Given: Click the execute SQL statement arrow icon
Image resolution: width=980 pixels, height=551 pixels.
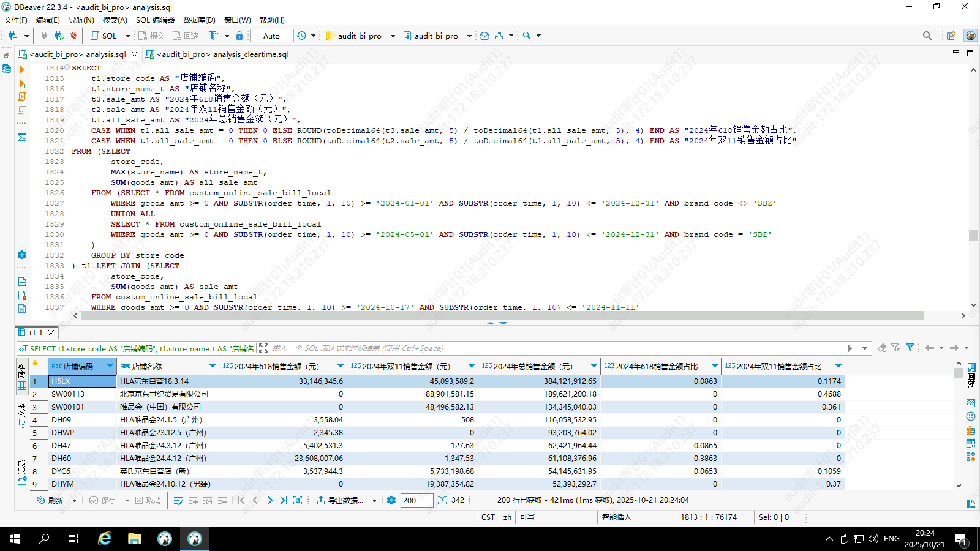Looking at the screenshot, I should (22, 70).
